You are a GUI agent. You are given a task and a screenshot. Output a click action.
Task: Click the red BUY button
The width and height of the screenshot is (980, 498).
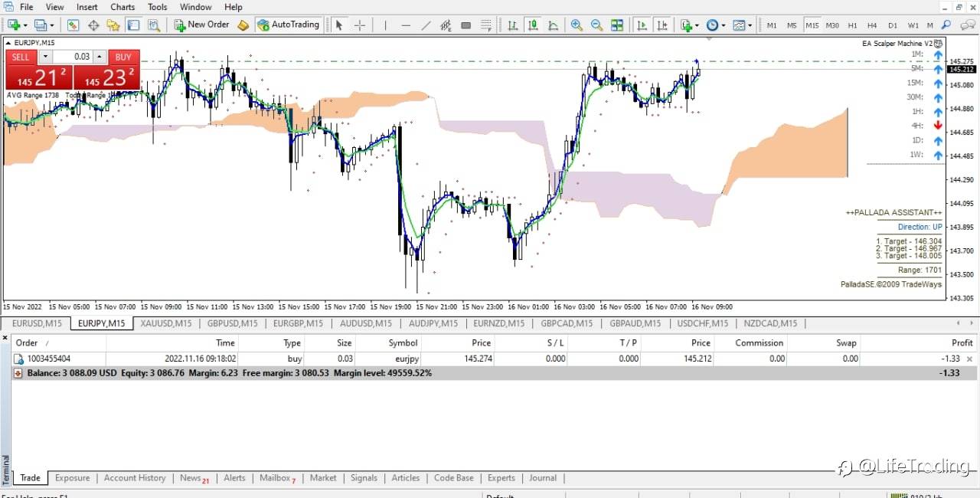[x=124, y=57]
